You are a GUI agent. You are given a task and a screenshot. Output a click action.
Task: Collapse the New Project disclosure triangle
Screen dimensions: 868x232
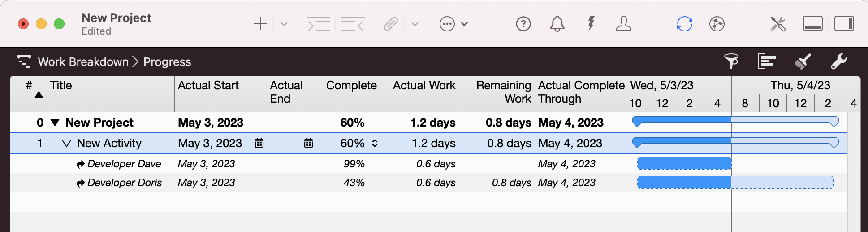[x=55, y=123]
